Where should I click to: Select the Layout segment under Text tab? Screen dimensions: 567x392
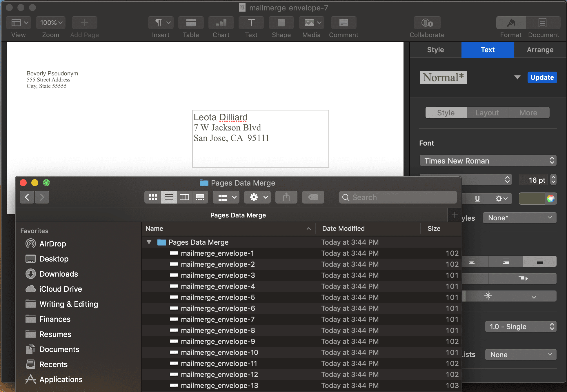coord(487,113)
